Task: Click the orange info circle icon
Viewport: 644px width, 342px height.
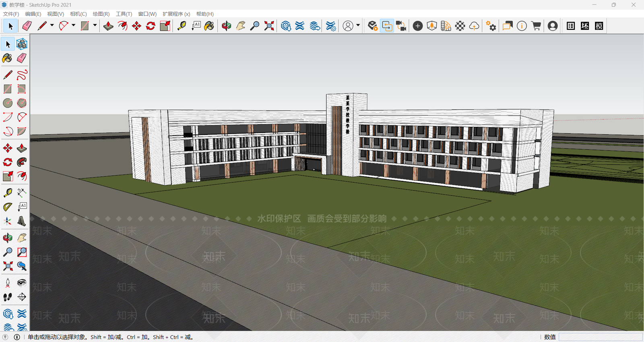Action: click(522, 26)
